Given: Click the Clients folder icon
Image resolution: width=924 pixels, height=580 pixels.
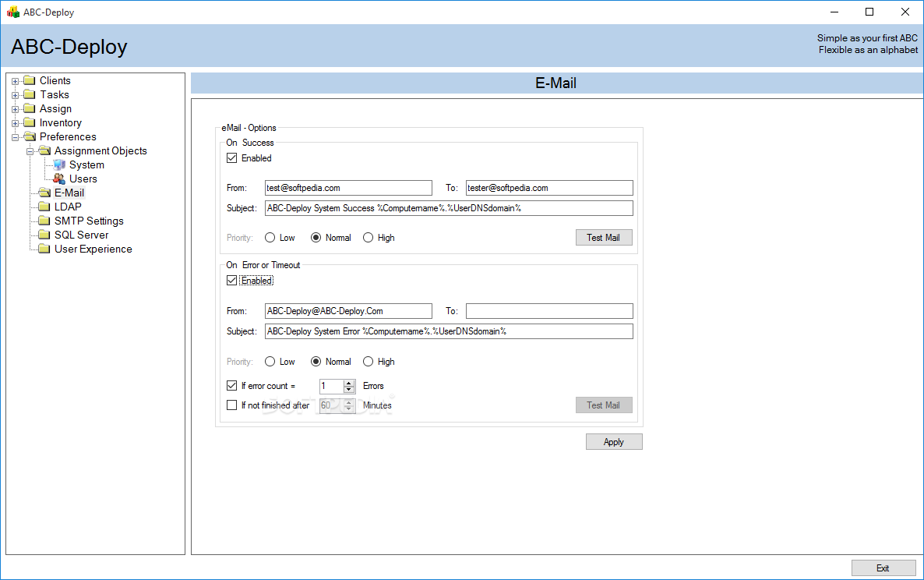Looking at the screenshot, I should 30,81.
